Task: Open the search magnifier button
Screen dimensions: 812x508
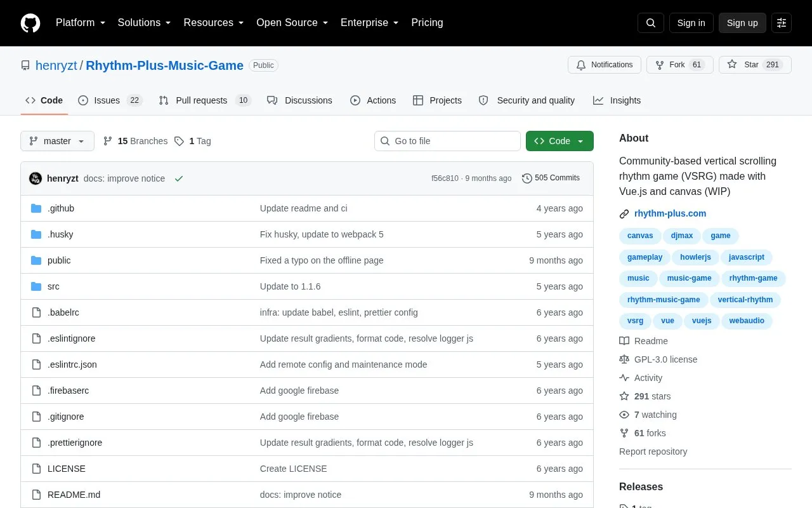Action: click(x=651, y=23)
